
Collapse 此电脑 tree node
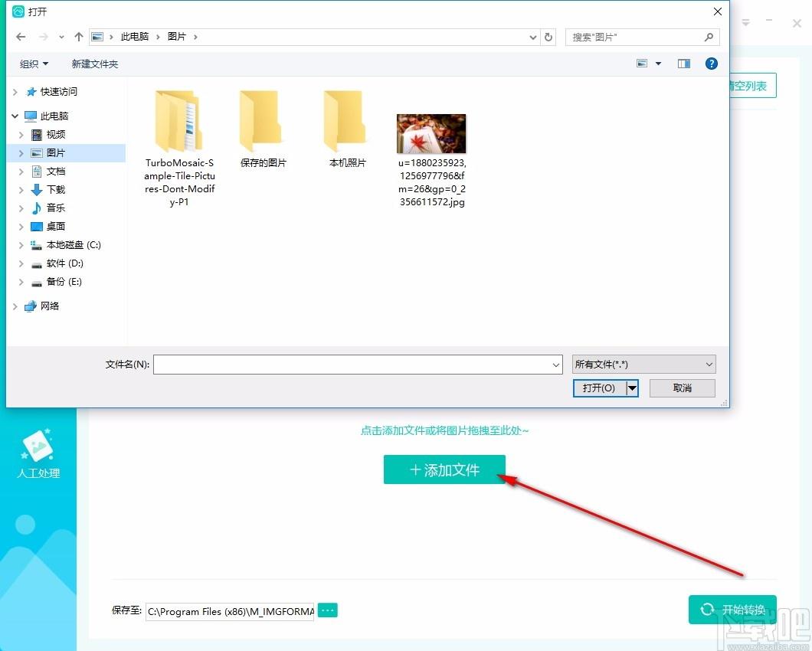point(15,116)
